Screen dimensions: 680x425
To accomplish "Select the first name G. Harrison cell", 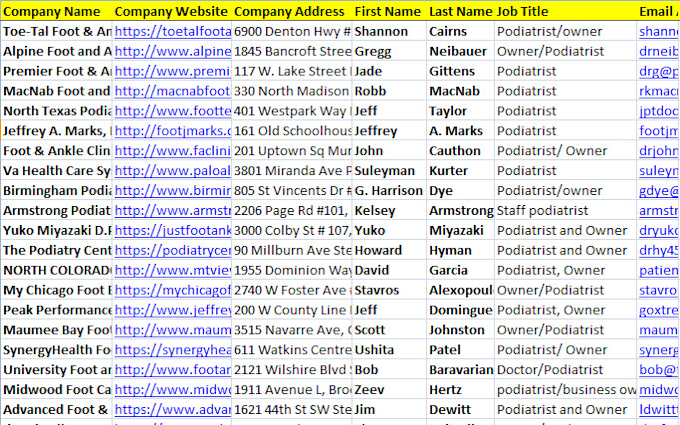I will pyautogui.click(x=389, y=190).
